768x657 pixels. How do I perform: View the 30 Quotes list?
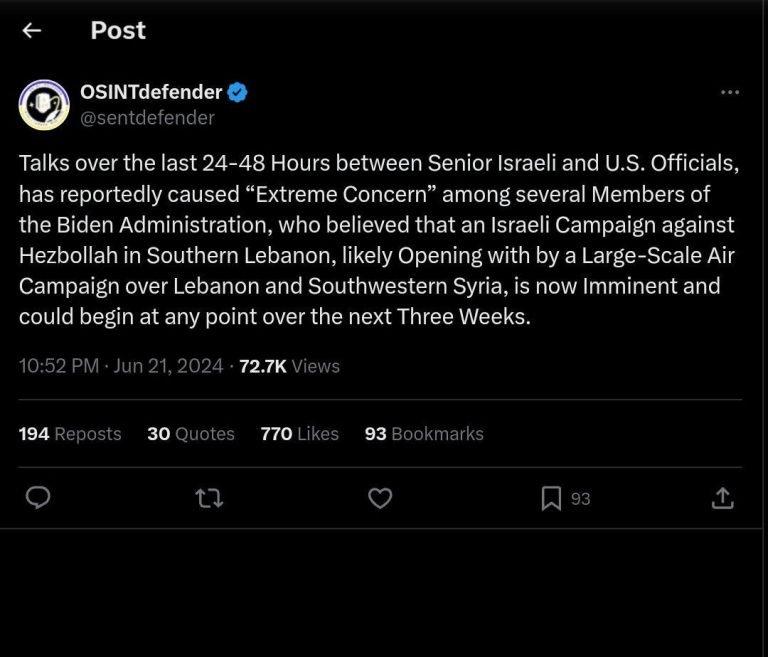click(191, 434)
